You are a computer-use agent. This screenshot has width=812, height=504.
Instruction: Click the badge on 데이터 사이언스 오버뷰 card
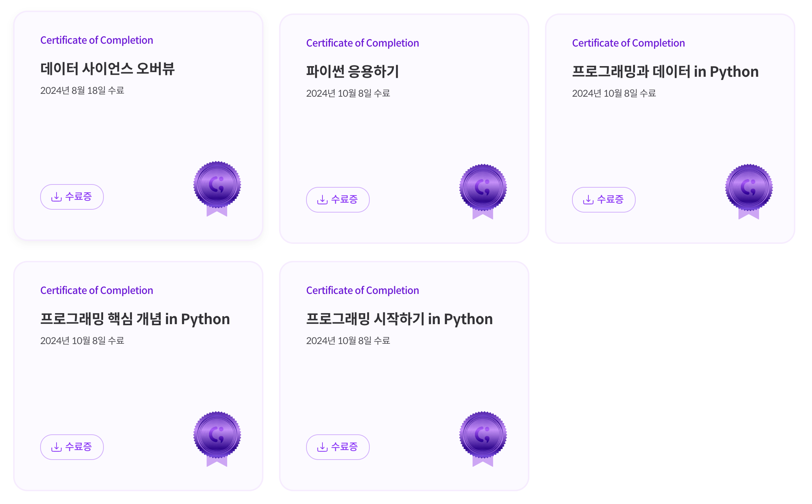pyautogui.click(x=217, y=189)
